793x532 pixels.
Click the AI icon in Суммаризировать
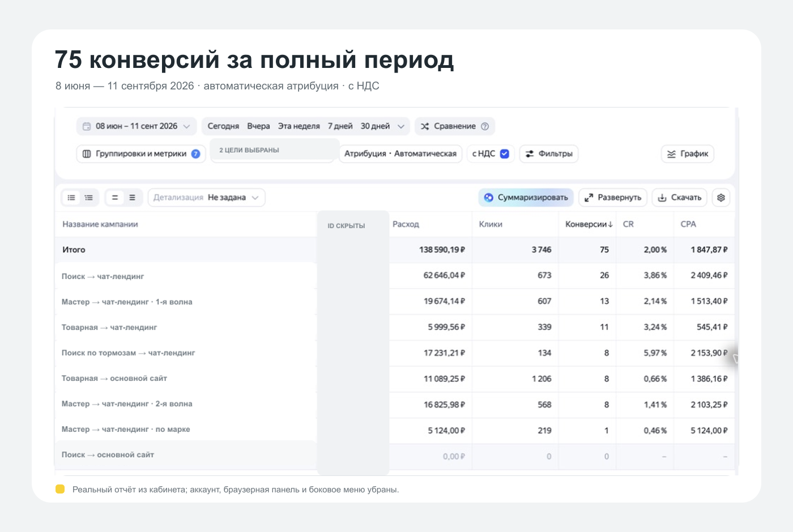(x=488, y=198)
